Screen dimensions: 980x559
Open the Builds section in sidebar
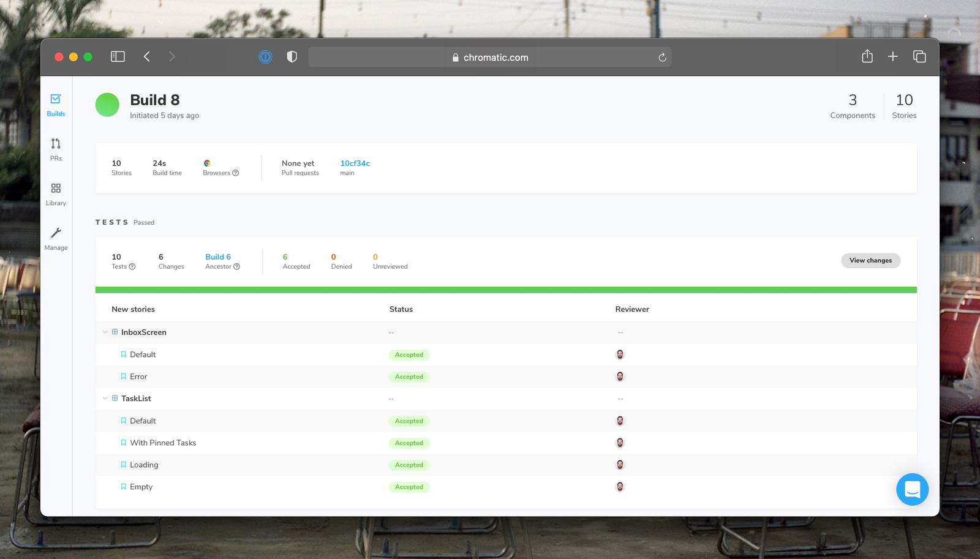pyautogui.click(x=56, y=105)
